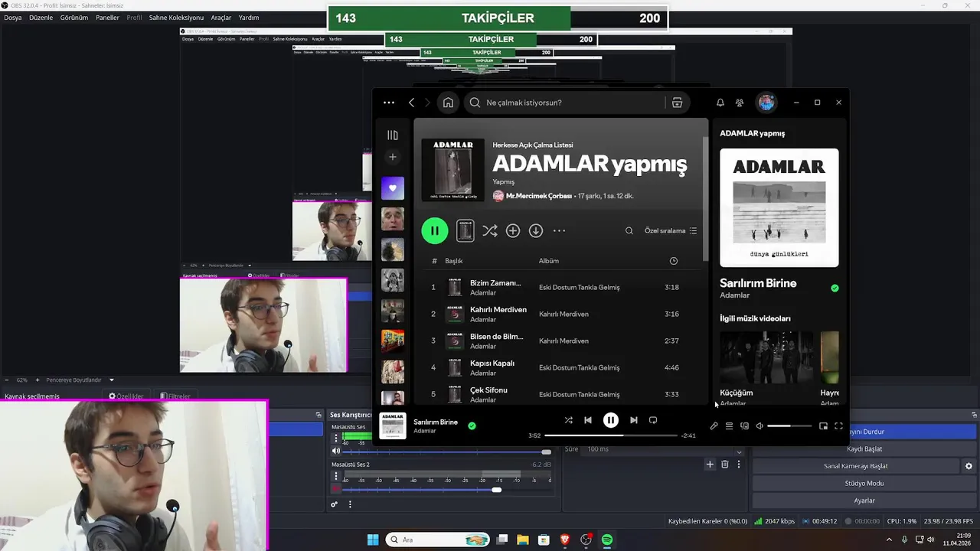Open Mr.Mercimek Çorbası profile link
The width and height of the screenshot is (980, 551).
[539, 196]
